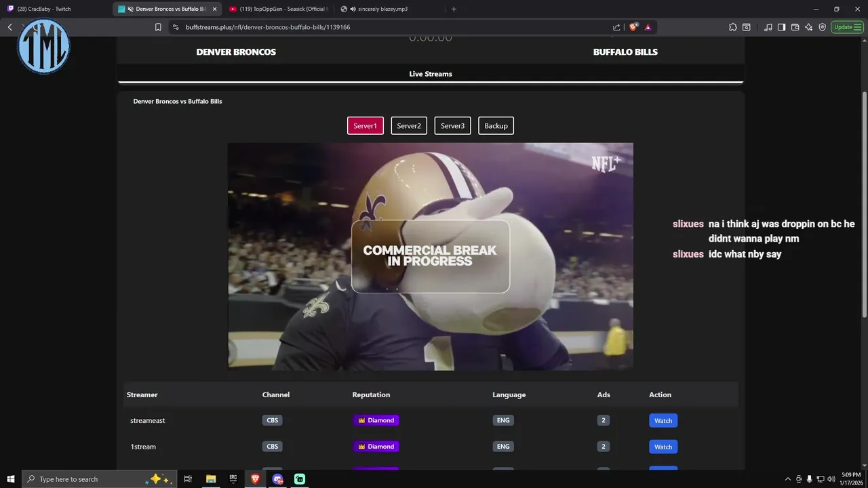Click the browser back arrow
Image resolution: width=868 pixels, height=488 pixels.
click(x=9, y=27)
